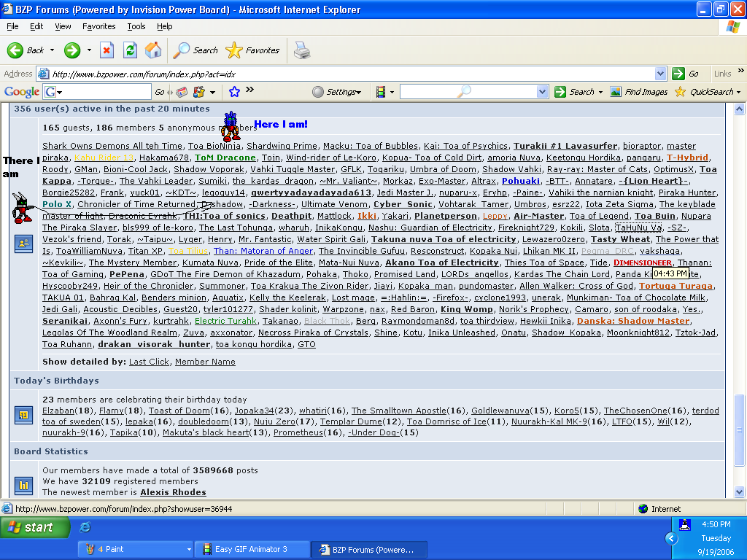Screen dimensions: 747x560
Task: Open the film strip icon dropdown arrow
Action: pyautogui.click(x=392, y=92)
